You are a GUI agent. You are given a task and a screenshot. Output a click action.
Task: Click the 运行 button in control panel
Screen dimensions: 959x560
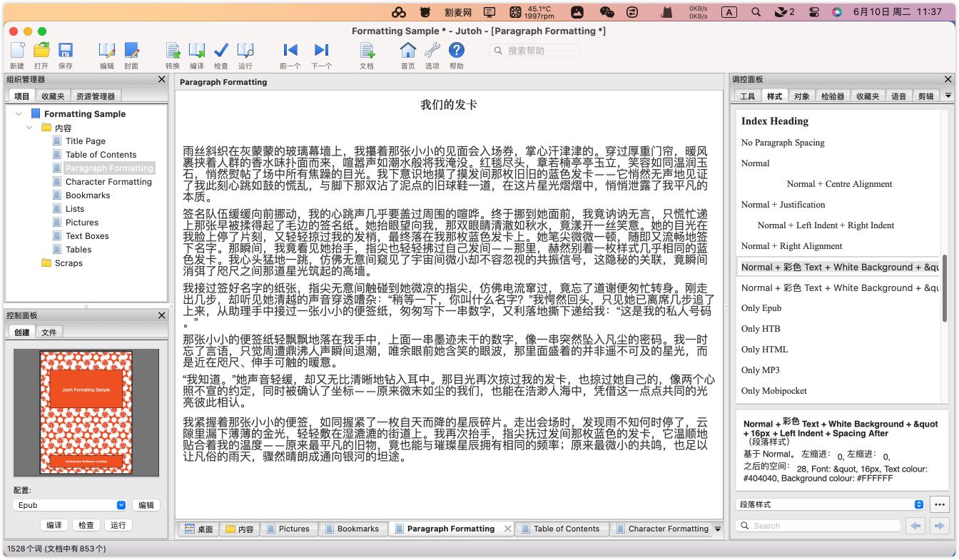(x=118, y=525)
